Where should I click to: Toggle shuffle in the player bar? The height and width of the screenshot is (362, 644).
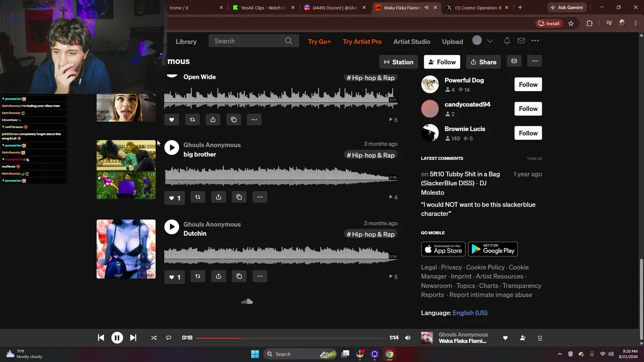(x=153, y=338)
